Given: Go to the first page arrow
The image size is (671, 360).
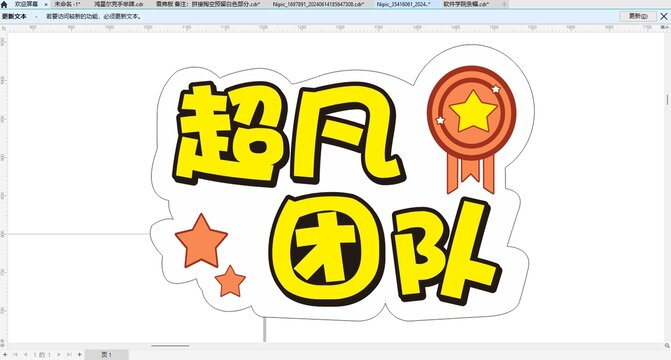Looking at the screenshot, I should (x=15, y=354).
